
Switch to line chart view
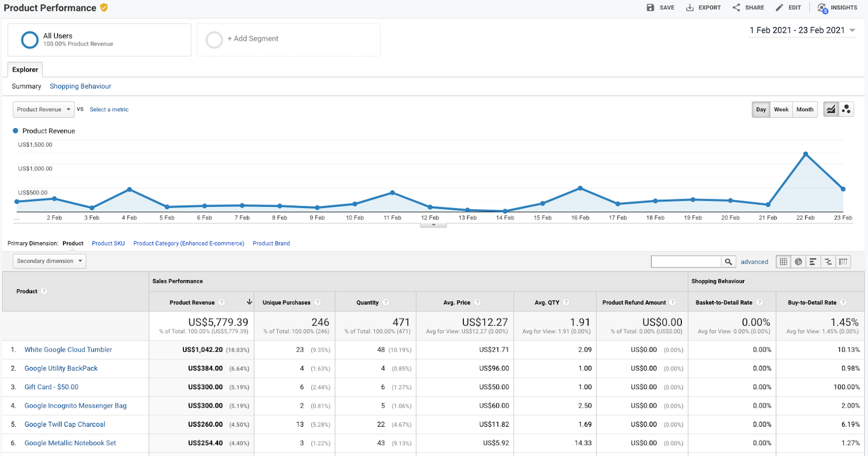tap(831, 110)
